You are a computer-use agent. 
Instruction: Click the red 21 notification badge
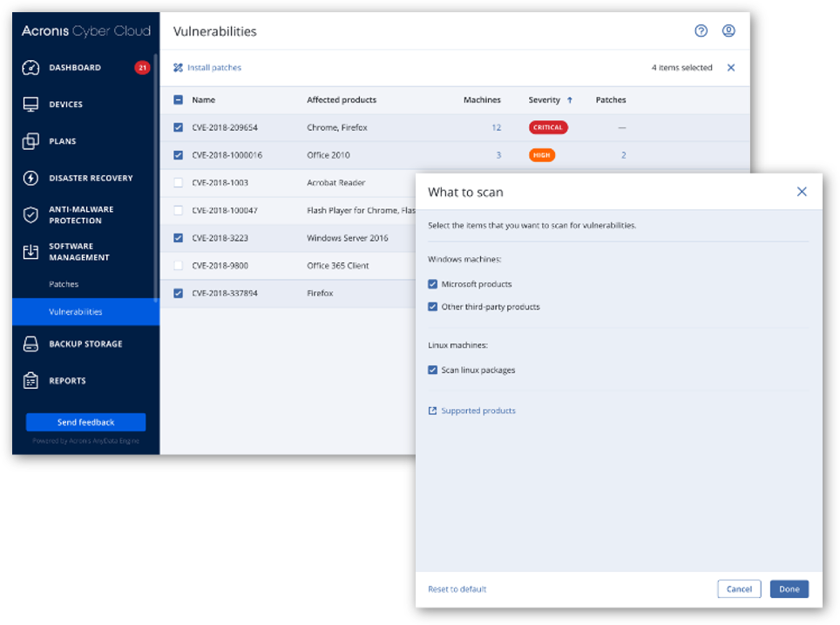pos(142,67)
